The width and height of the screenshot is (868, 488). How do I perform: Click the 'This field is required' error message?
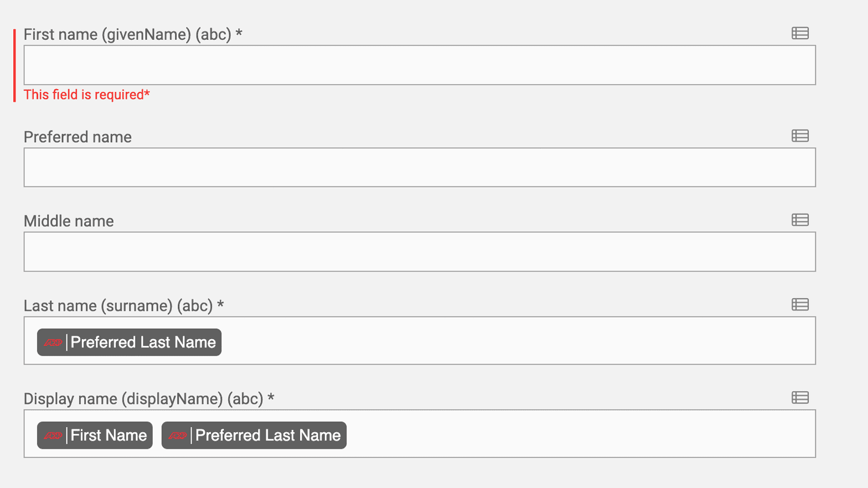(86, 95)
